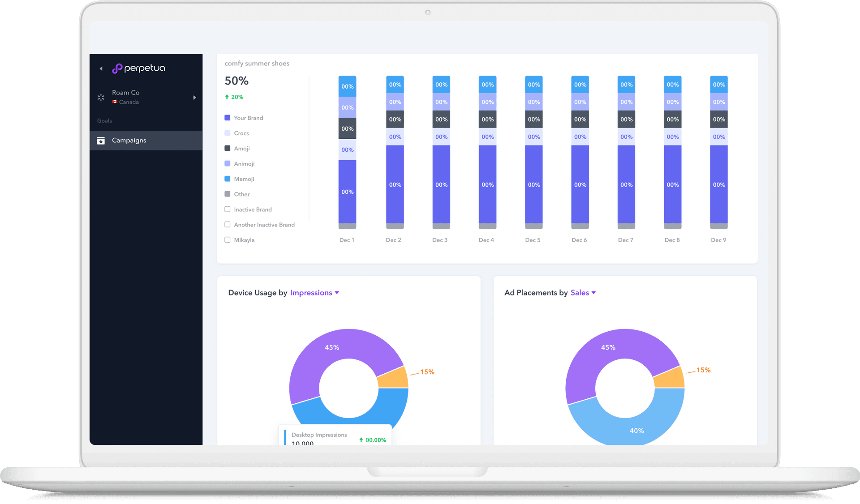Toggle the Inactive Brand checkbox
860x504 pixels.
pyautogui.click(x=228, y=209)
